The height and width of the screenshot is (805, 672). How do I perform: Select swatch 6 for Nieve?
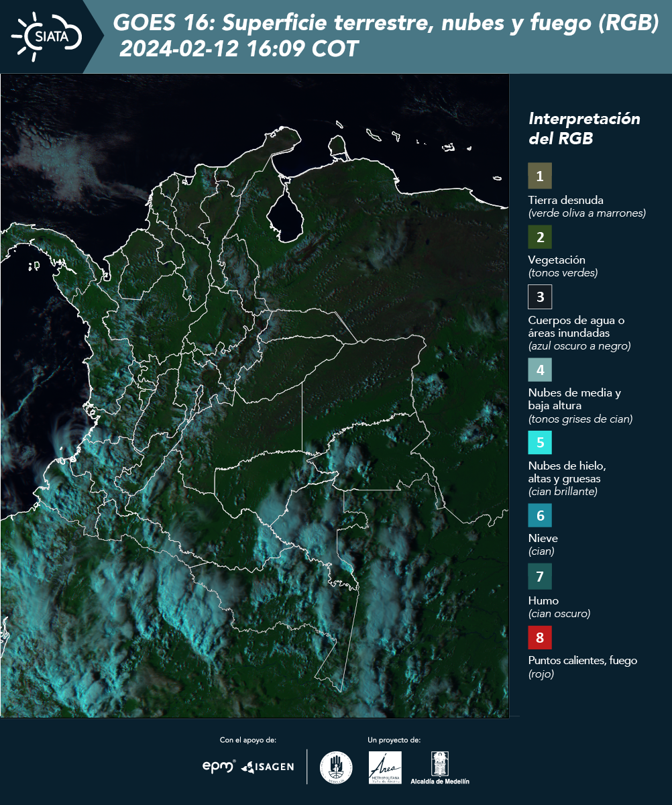click(540, 515)
